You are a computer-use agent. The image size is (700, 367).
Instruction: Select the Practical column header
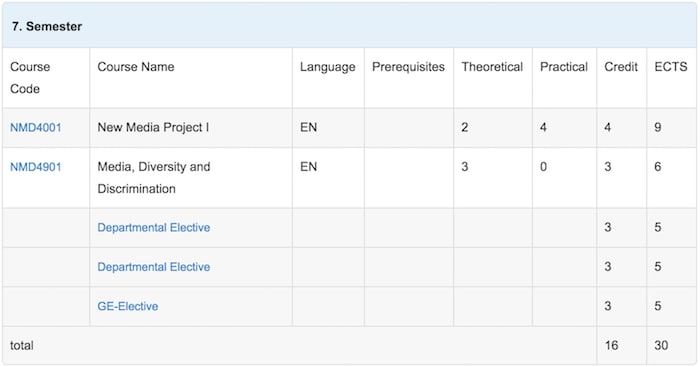pos(564,67)
